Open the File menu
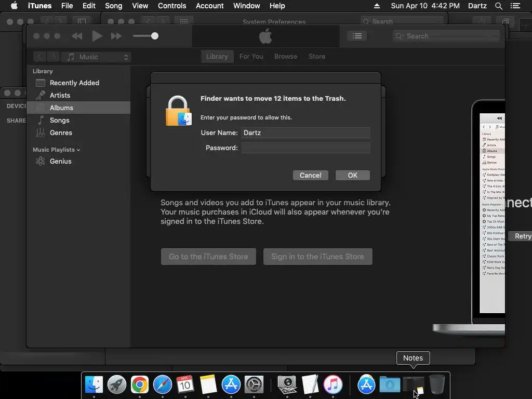The height and width of the screenshot is (399, 532). click(67, 6)
